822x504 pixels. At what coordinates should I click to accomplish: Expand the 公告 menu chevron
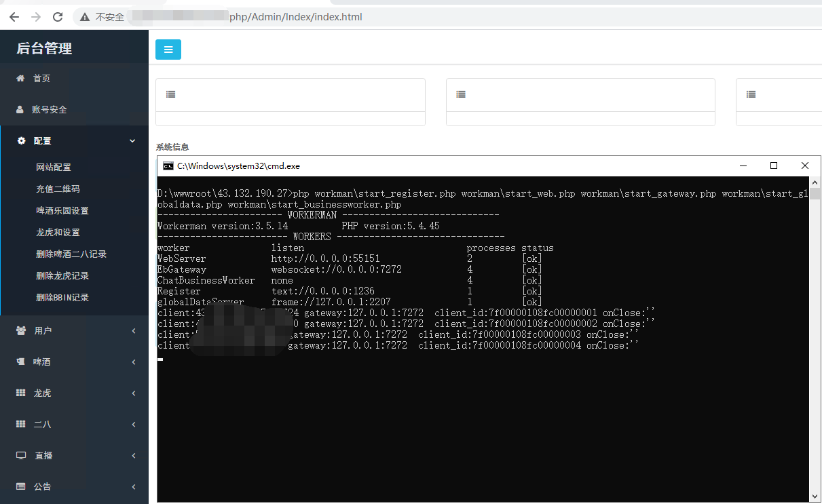click(133, 487)
